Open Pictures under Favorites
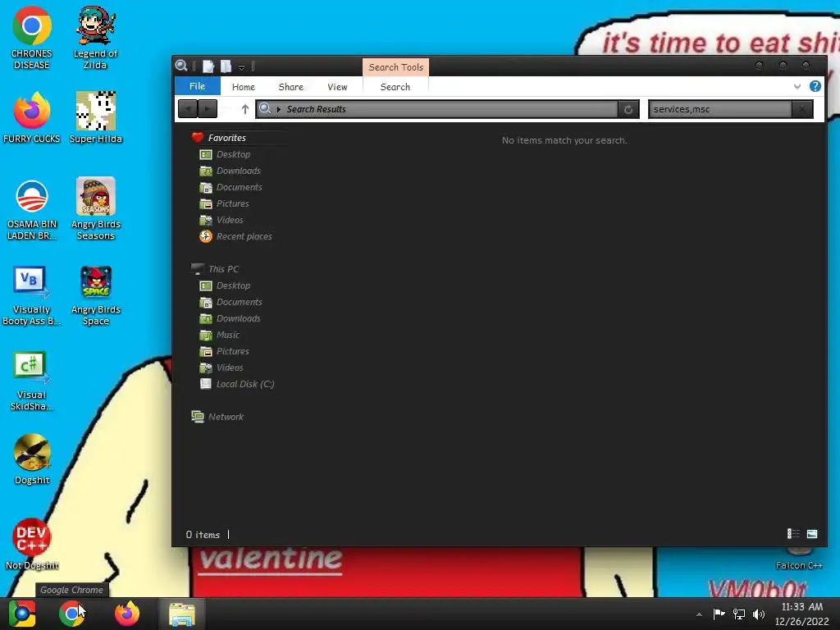The image size is (840, 630). 225,203
